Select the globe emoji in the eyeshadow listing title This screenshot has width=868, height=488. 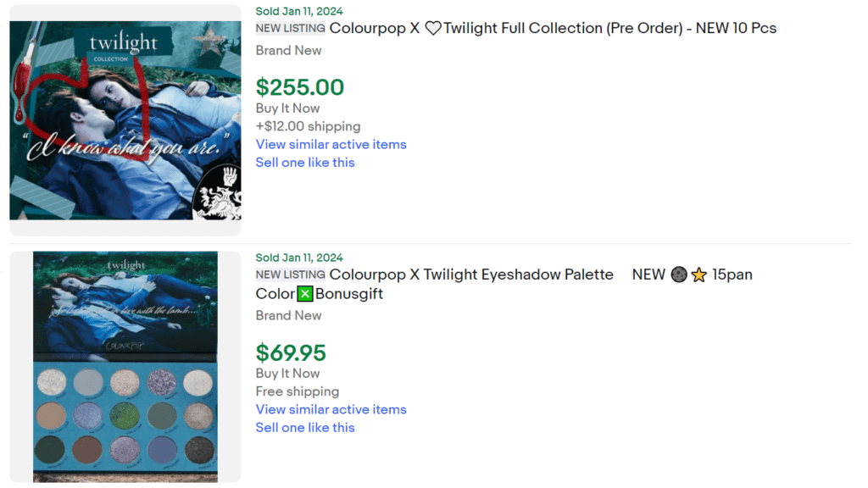click(x=679, y=274)
